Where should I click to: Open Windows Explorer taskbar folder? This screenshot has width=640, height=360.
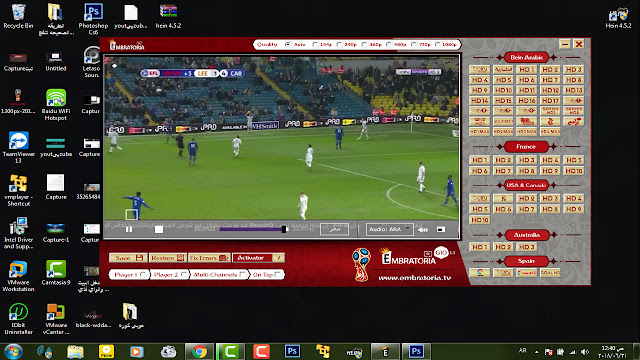(x=76, y=351)
